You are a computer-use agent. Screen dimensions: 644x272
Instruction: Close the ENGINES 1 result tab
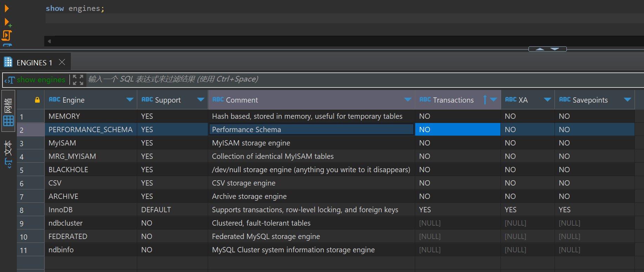pyautogui.click(x=62, y=62)
